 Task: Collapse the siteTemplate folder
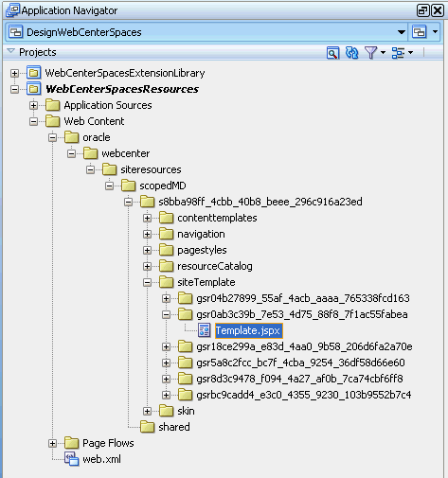[147, 282]
